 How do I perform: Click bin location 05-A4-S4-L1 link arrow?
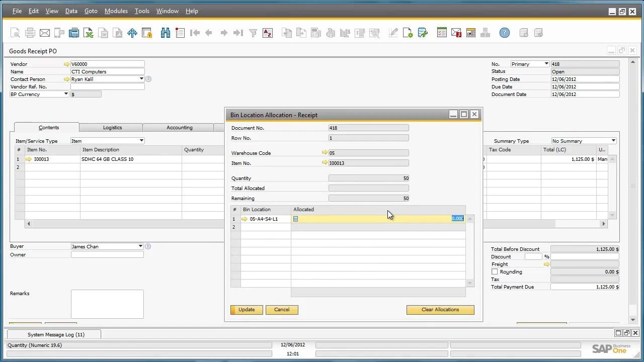(245, 219)
